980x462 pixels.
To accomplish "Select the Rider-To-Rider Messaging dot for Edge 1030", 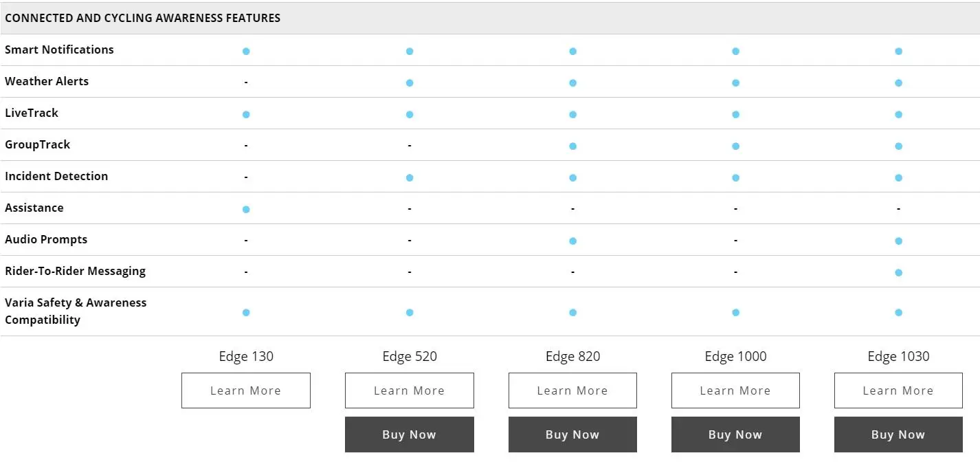I will tap(898, 273).
